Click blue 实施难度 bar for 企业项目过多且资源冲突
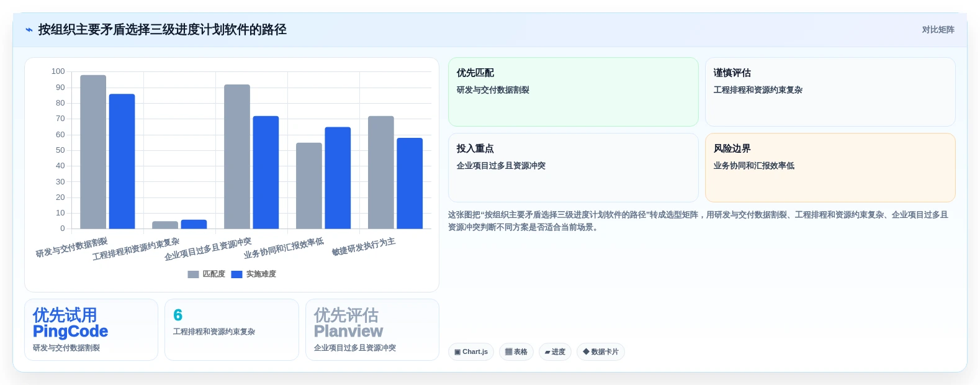Viewport: 980px width, 385px height. (x=266, y=172)
